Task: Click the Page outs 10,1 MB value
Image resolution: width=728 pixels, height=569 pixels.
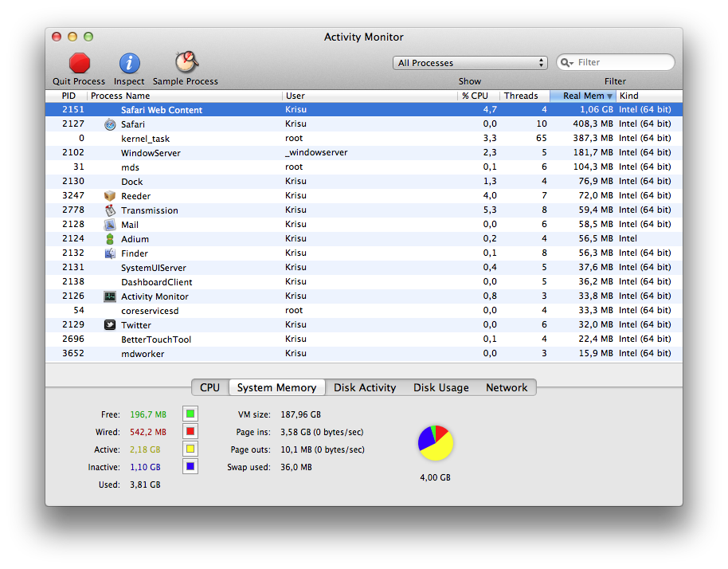Action: 323,449
